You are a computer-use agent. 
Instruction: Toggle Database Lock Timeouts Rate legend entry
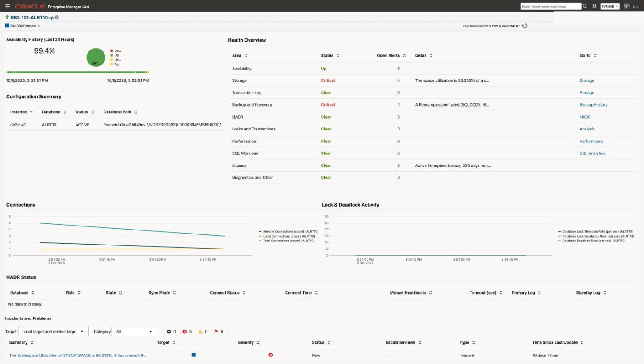pyautogui.click(x=596, y=231)
